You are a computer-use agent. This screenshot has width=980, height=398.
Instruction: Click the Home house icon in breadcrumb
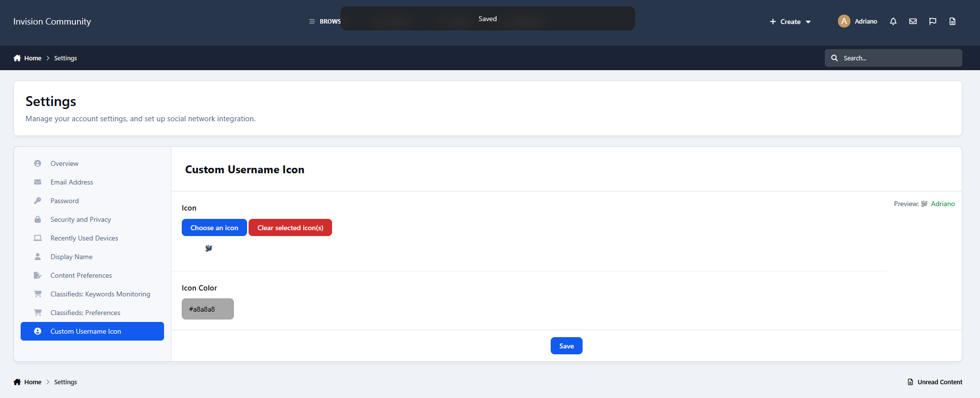[17, 58]
